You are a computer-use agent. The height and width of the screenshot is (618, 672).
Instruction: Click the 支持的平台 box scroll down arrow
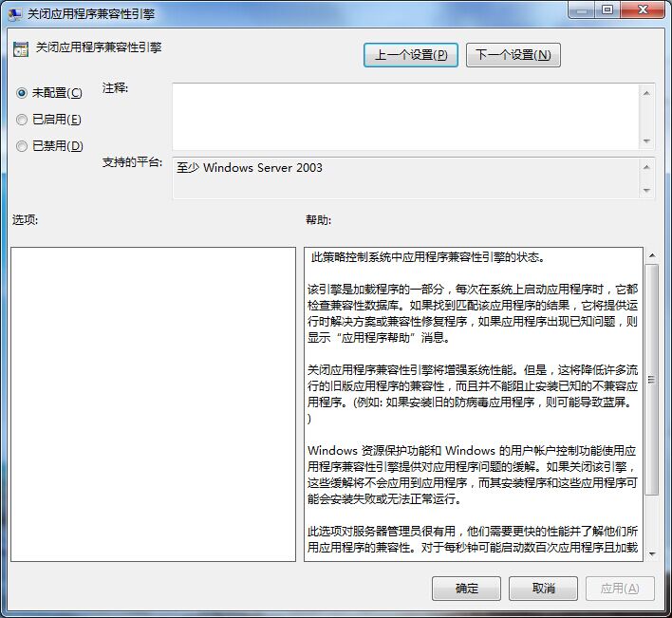point(646,190)
